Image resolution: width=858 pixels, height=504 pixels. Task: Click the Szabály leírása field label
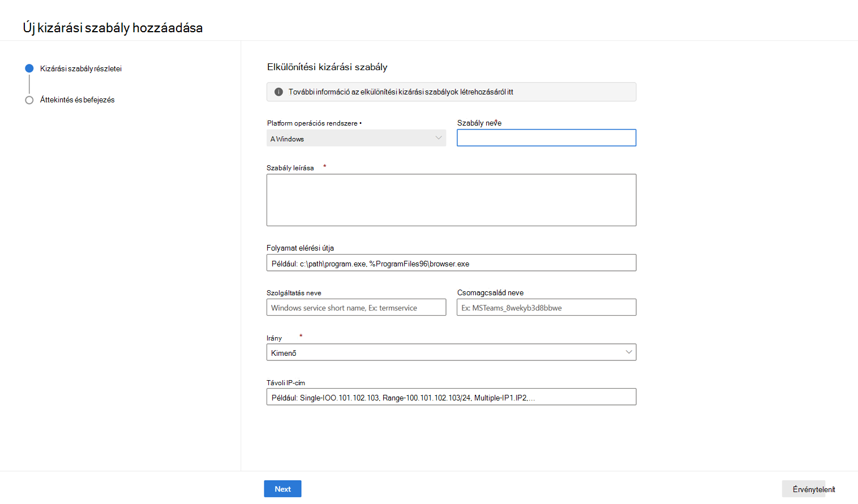[x=290, y=168]
